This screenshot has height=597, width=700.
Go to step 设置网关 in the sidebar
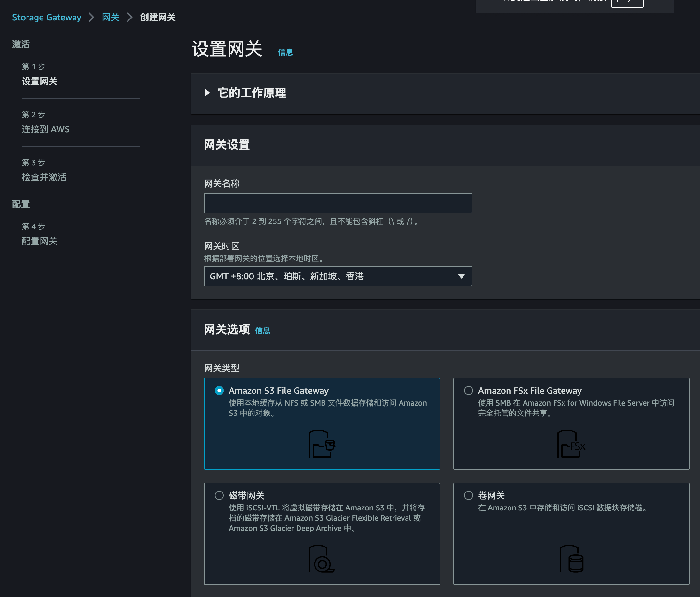(40, 81)
